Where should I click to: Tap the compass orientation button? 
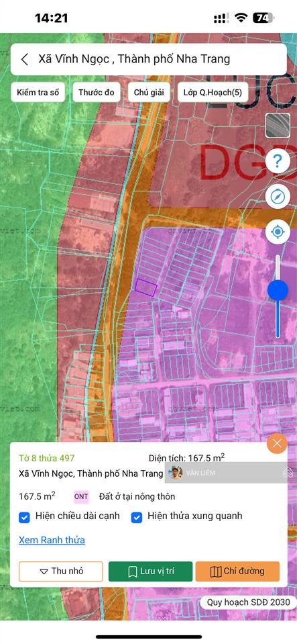[x=278, y=197]
